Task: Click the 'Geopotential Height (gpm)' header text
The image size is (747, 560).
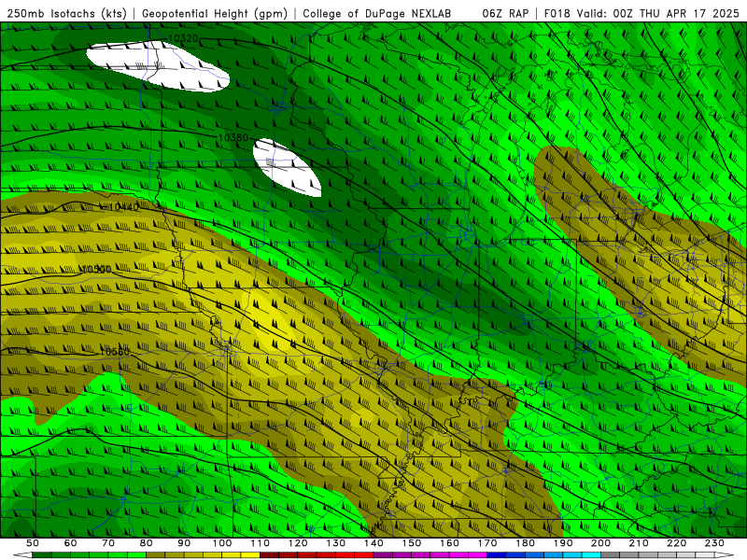Action: pos(215,14)
